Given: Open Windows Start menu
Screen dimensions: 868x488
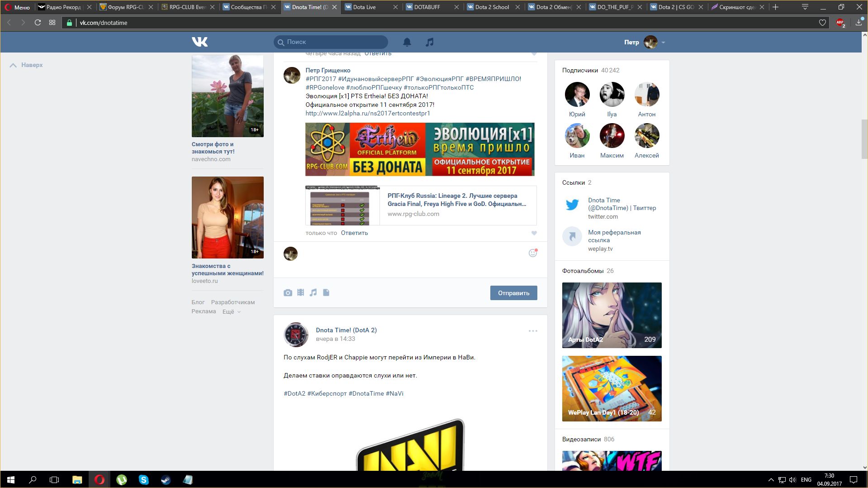Looking at the screenshot, I should point(11,480).
